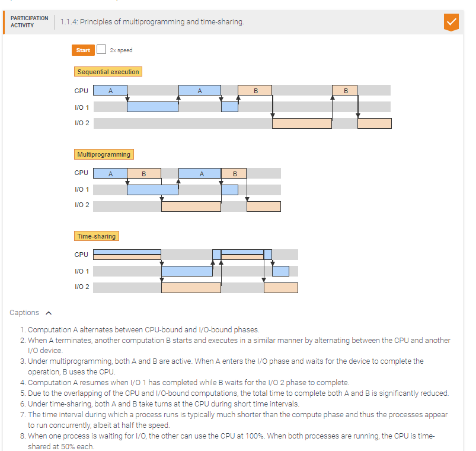This screenshot has height=451, width=476.
Task: Click first blue I/O 1 block under Time-sharing
Action: (187, 271)
